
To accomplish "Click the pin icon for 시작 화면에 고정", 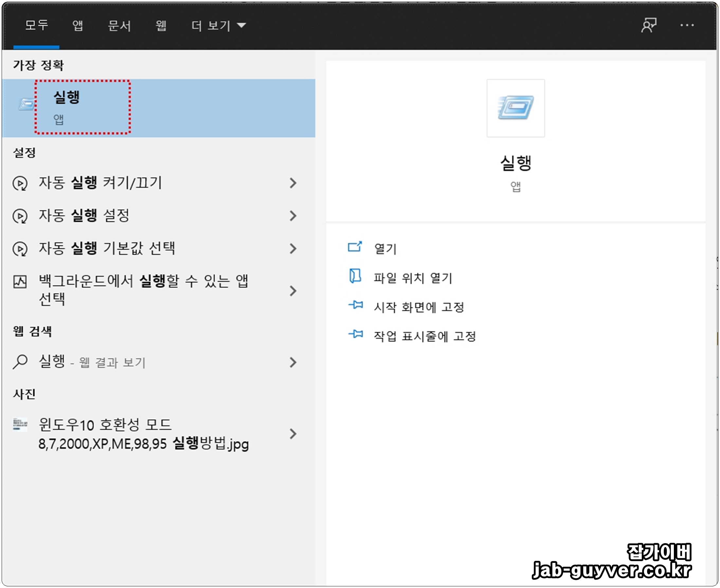I will coord(355,305).
